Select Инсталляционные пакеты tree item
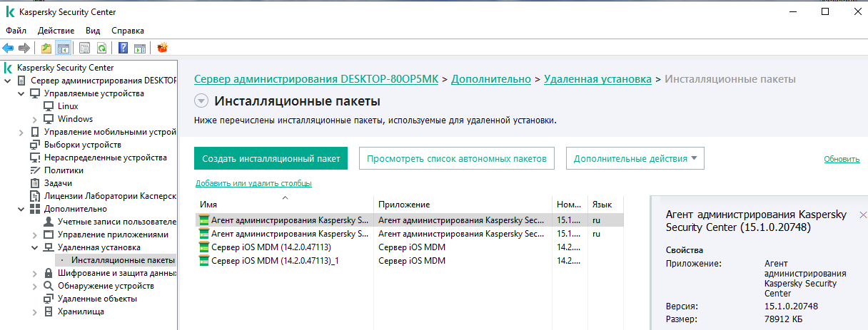Screen dimensions: 868x330 click(x=123, y=260)
